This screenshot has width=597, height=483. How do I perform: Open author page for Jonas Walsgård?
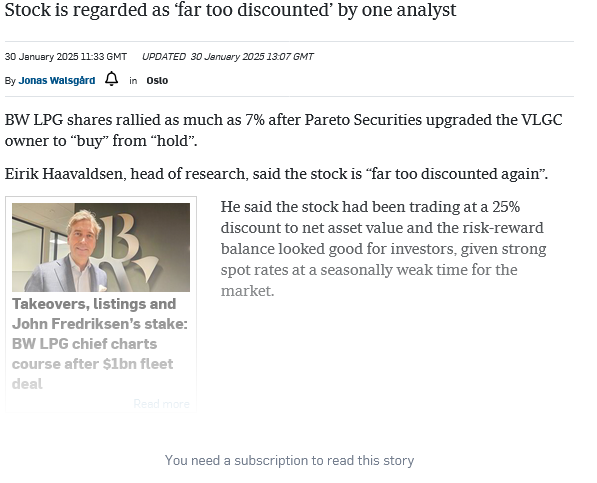pos(57,81)
